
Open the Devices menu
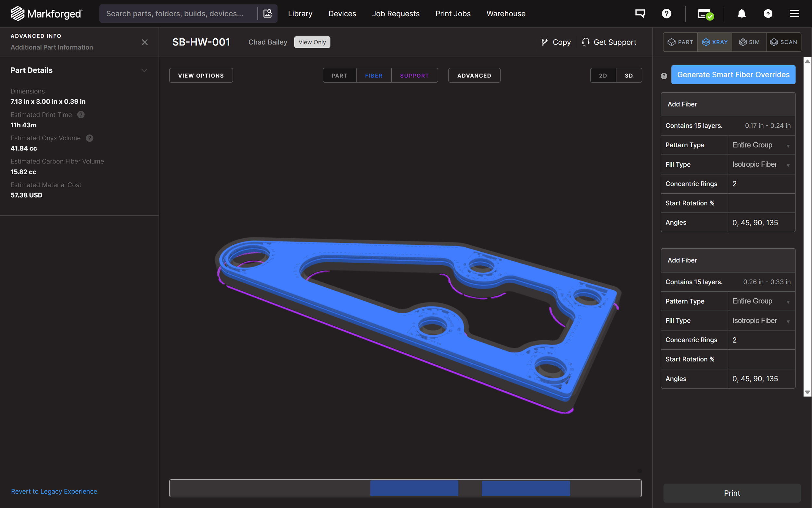pos(342,13)
